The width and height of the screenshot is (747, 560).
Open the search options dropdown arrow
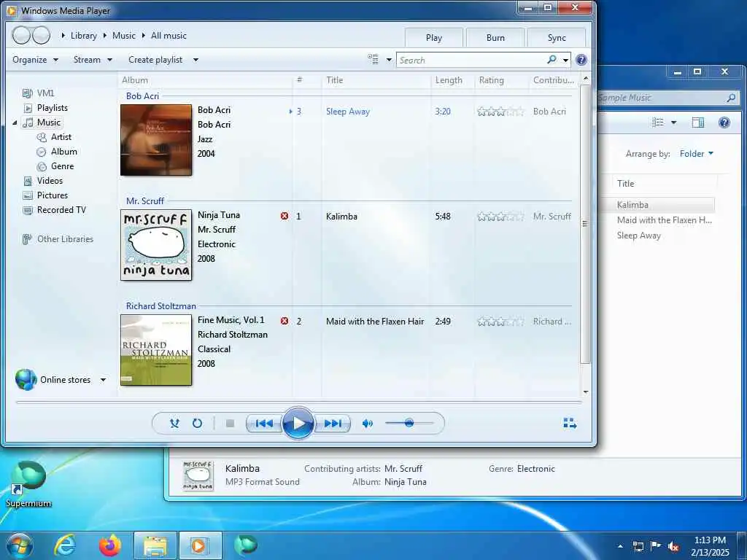pyautogui.click(x=565, y=60)
